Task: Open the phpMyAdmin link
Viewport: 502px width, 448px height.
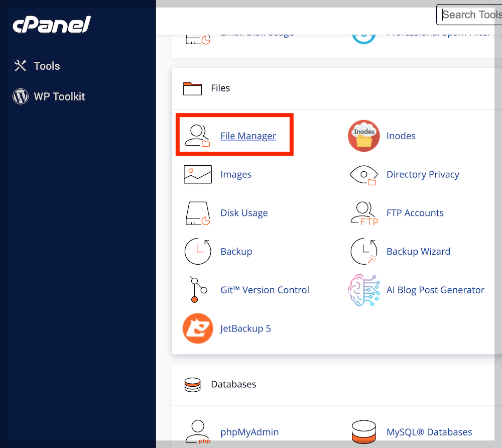Action: tap(249, 432)
